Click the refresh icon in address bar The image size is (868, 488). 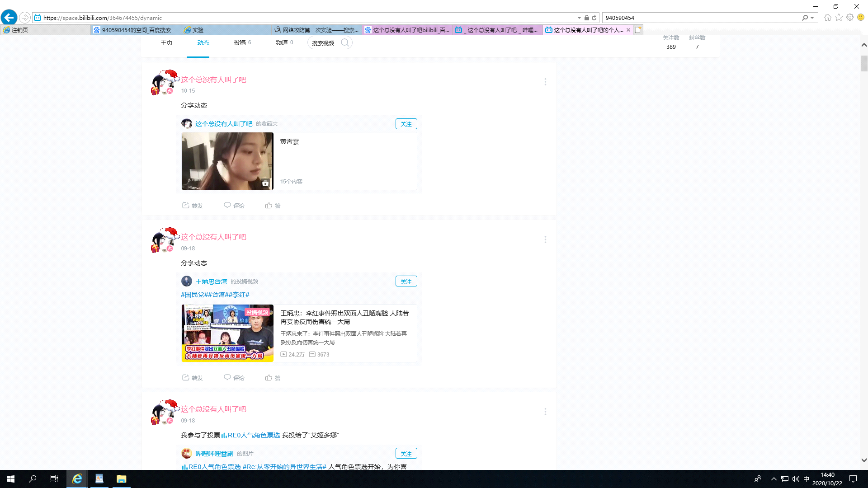(x=594, y=18)
